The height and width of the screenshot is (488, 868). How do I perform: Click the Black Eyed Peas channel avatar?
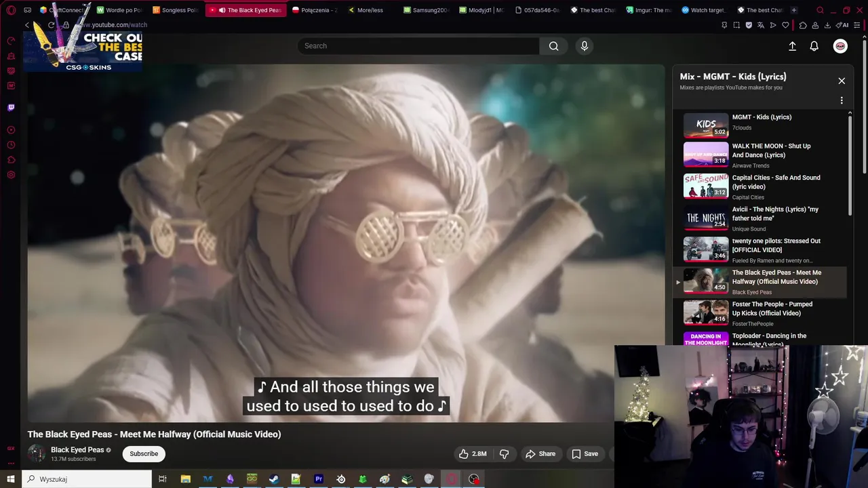[x=37, y=453]
